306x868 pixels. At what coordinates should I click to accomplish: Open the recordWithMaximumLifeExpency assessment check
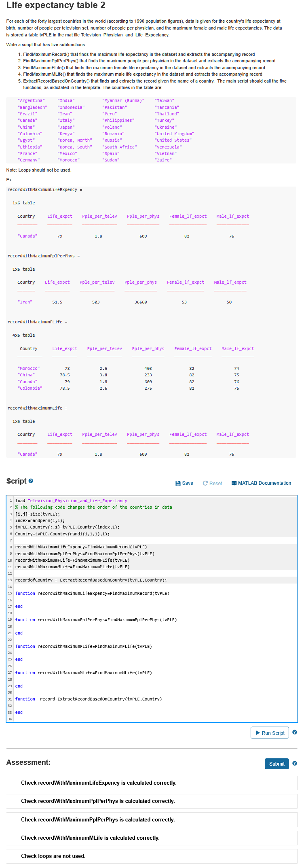tap(152, 783)
